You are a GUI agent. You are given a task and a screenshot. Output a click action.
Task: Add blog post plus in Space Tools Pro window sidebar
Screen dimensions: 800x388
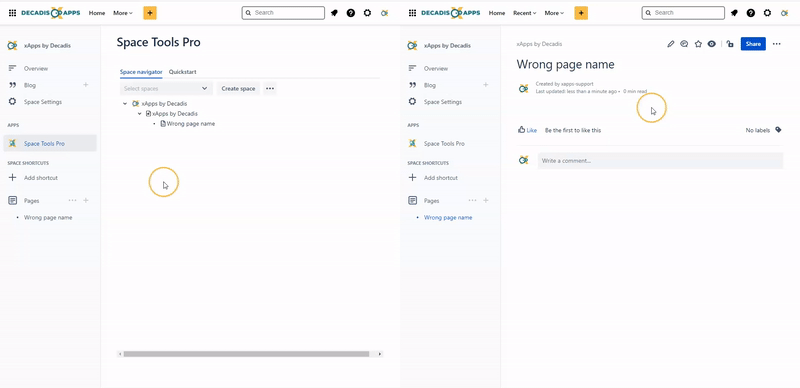coord(86,85)
